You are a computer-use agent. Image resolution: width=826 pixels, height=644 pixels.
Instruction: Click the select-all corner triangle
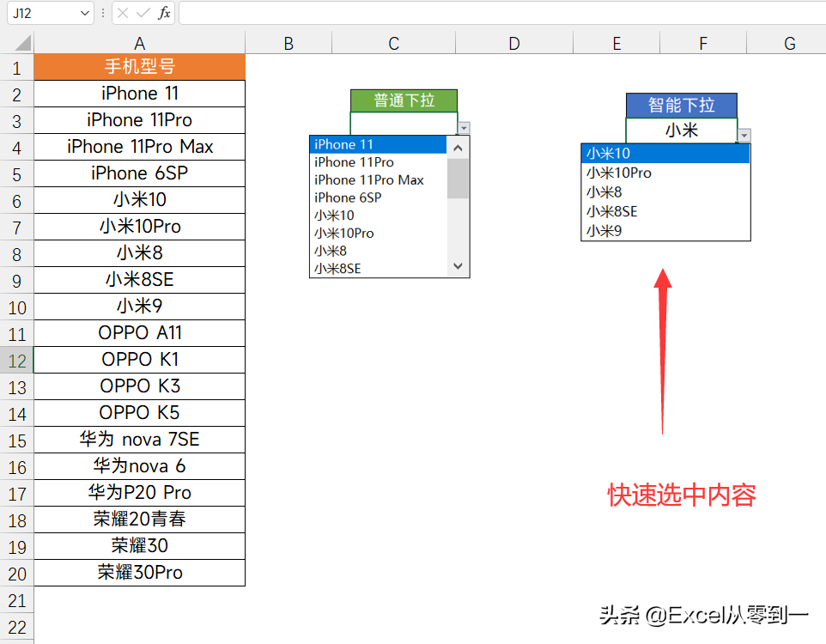tap(22, 43)
